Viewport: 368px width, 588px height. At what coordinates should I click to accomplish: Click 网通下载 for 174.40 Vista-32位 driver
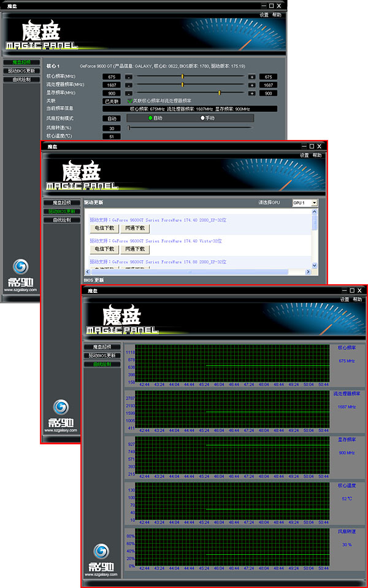tap(135, 249)
